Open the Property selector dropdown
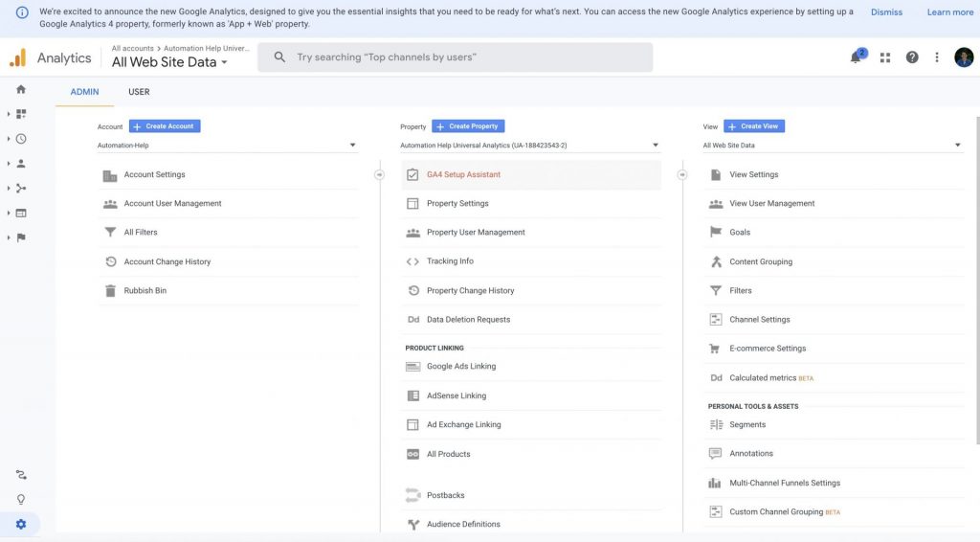Image resolution: width=980 pixels, height=542 pixels. 530,145
